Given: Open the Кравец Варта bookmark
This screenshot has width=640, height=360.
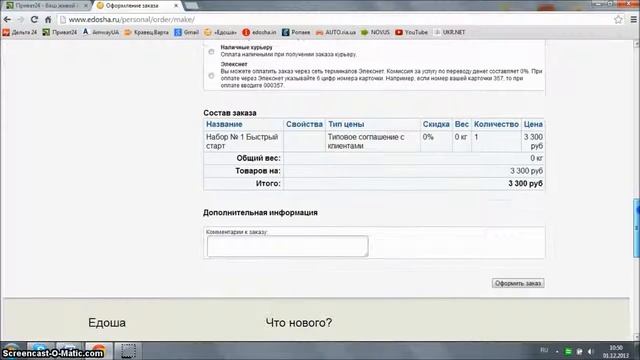Looking at the screenshot, I should pyautogui.click(x=147, y=32).
